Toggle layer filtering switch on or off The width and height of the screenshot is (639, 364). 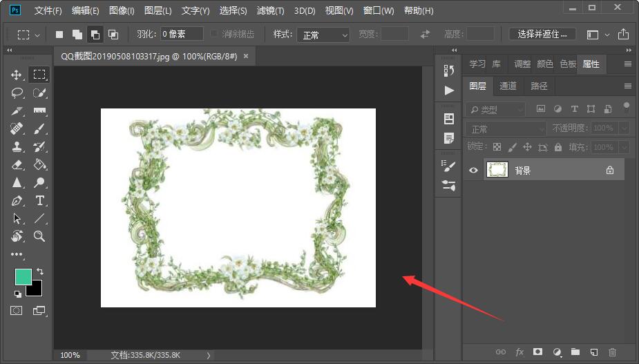[x=627, y=108]
